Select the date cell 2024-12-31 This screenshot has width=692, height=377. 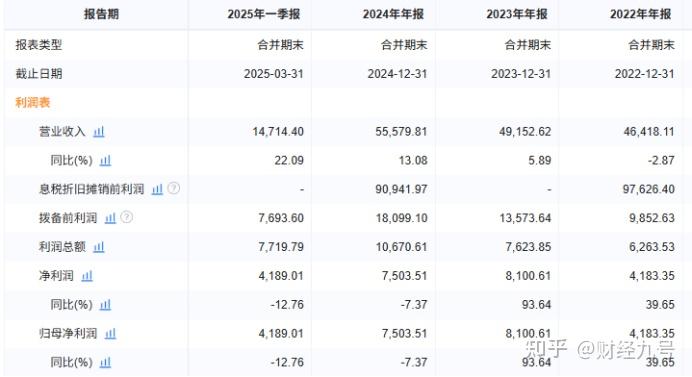tap(397, 74)
